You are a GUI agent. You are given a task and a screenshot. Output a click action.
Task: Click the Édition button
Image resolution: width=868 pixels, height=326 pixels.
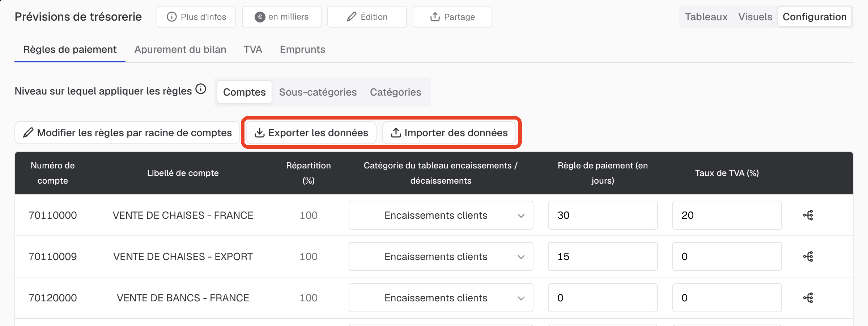(367, 17)
